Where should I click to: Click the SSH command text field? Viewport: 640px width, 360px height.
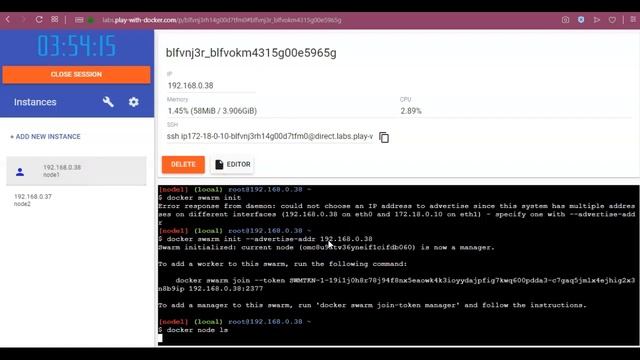(x=270, y=136)
